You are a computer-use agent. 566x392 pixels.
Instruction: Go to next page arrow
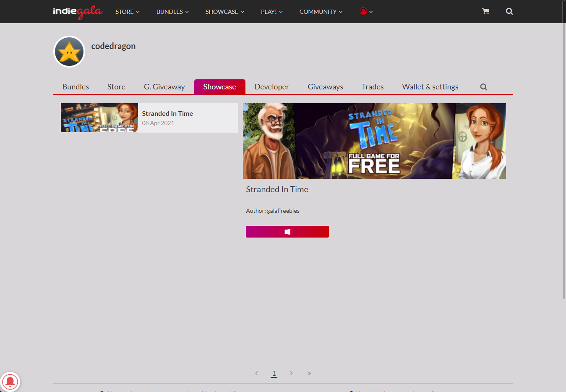click(x=291, y=373)
